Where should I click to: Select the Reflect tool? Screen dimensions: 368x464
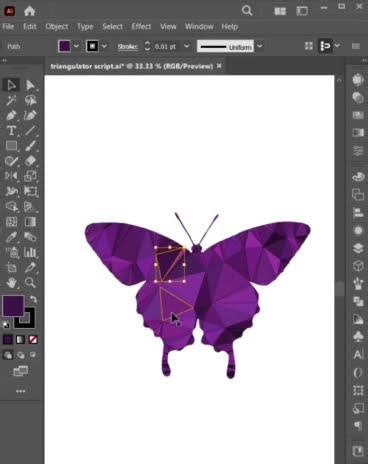pyautogui.click(x=11, y=176)
